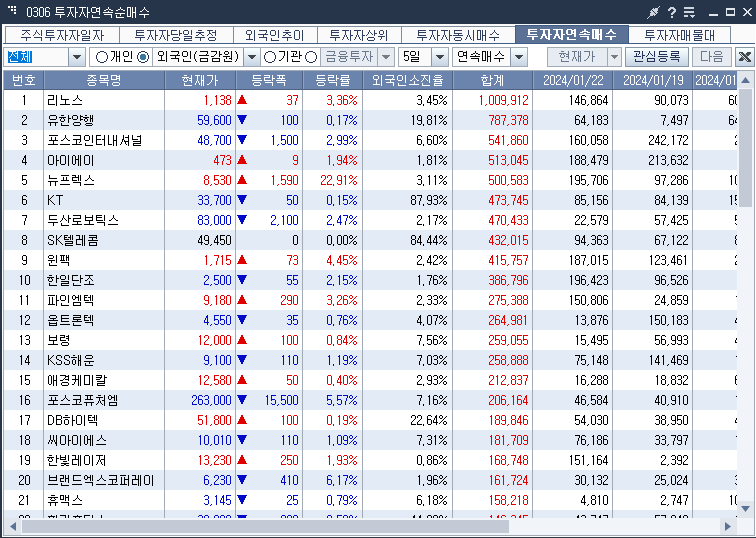The image size is (756, 538).
Task: Select the 개인 radio button
Action: [101, 57]
